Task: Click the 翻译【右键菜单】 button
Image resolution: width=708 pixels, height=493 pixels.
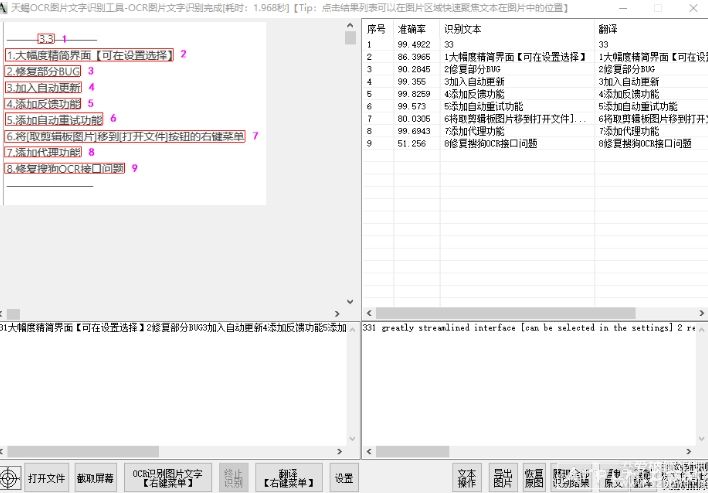Action: point(289,478)
